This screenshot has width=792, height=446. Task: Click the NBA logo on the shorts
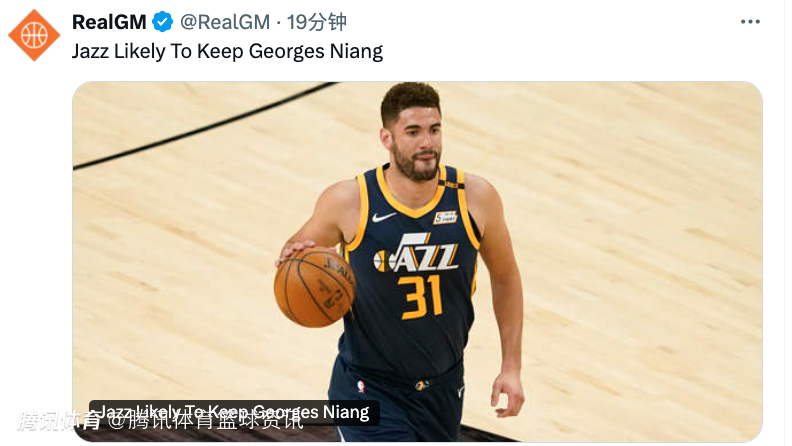click(361, 387)
